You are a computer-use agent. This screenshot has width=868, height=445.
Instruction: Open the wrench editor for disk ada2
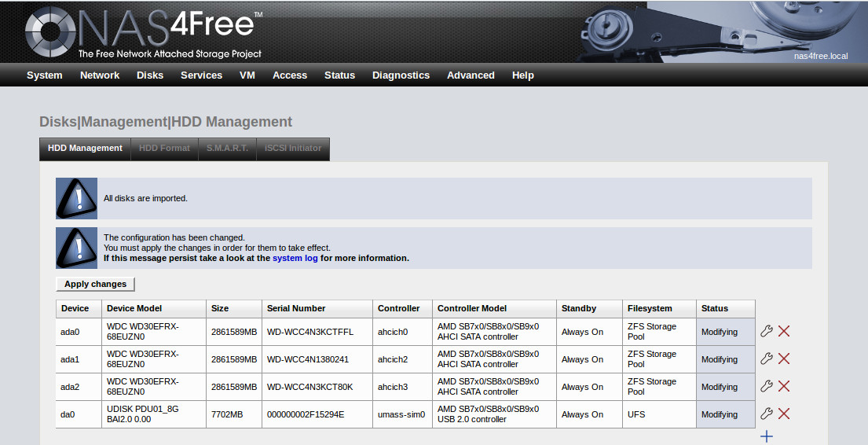(767, 386)
